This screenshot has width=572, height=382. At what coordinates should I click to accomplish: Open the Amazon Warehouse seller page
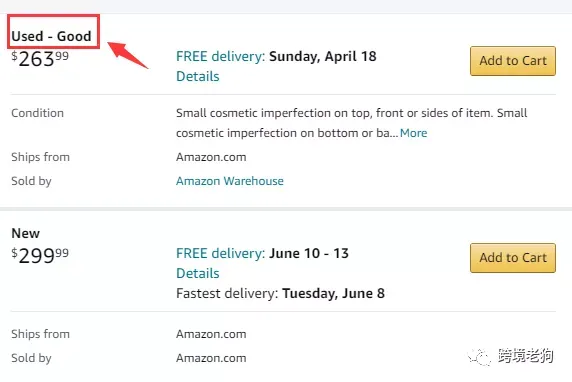click(230, 181)
